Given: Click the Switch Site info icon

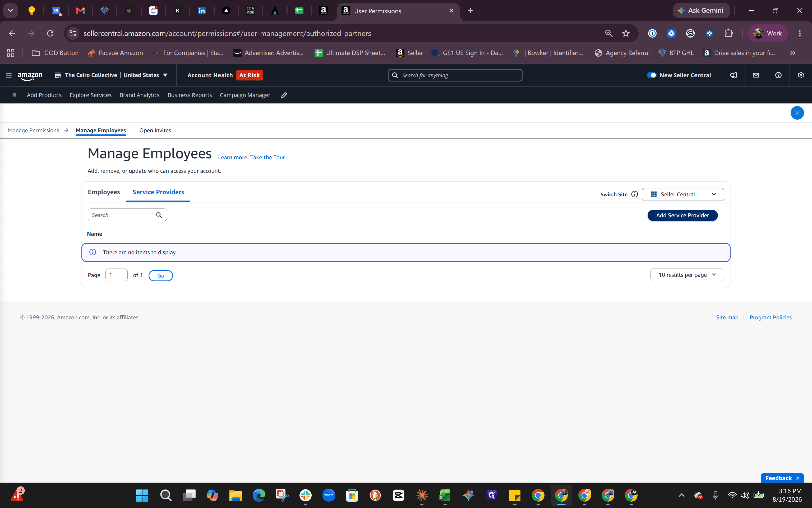Looking at the screenshot, I should point(634,194).
